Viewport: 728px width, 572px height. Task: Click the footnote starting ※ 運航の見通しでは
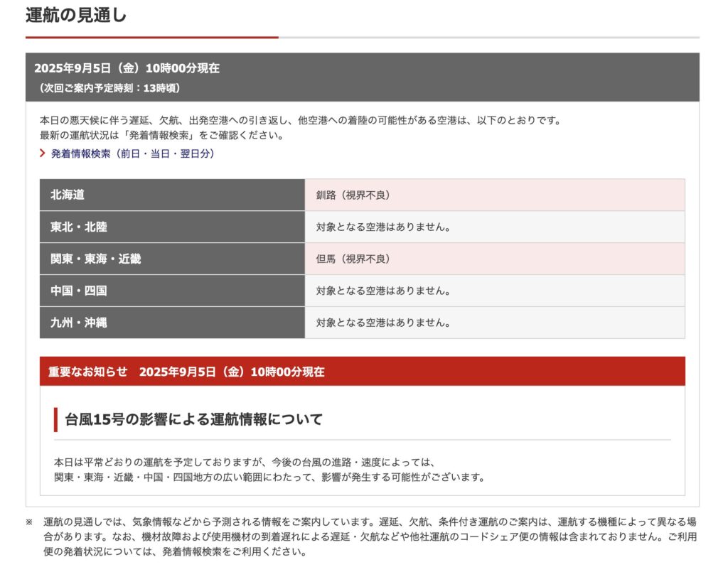pos(361,536)
